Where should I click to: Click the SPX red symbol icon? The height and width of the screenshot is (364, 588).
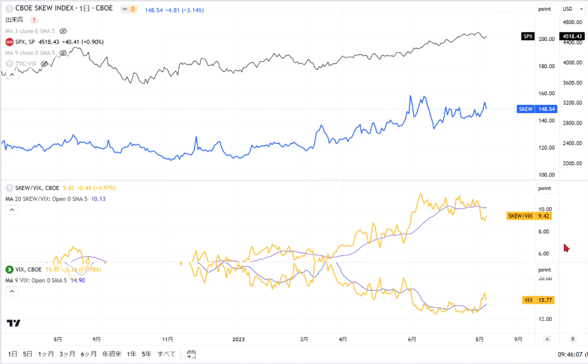pos(9,42)
